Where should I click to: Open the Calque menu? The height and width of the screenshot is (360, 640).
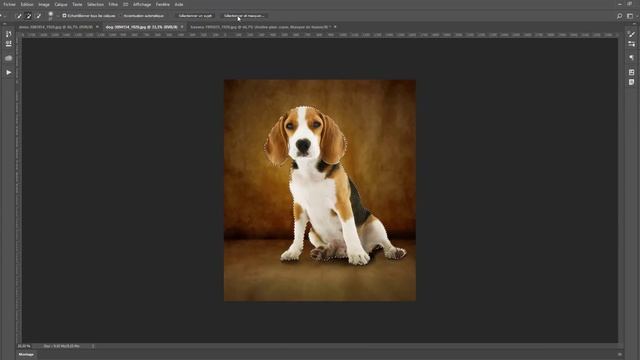61,4
